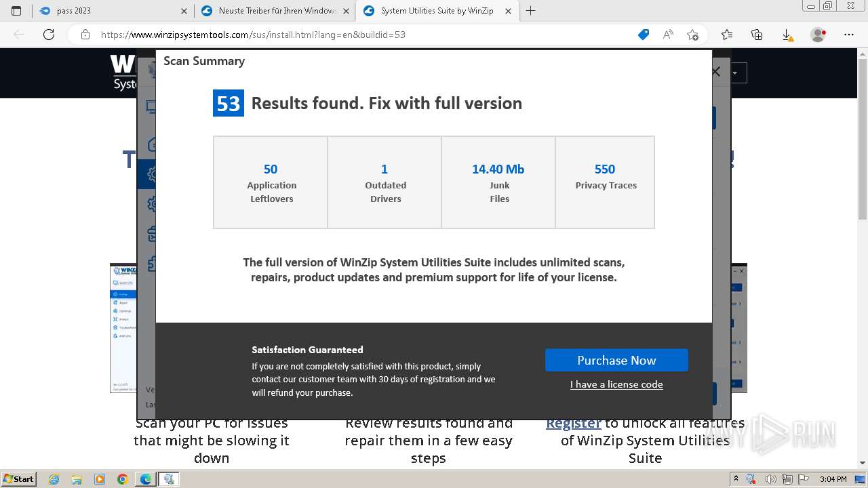Image resolution: width=868 pixels, height=488 pixels.
Task: Add this page to favorites
Action: (x=692, y=35)
